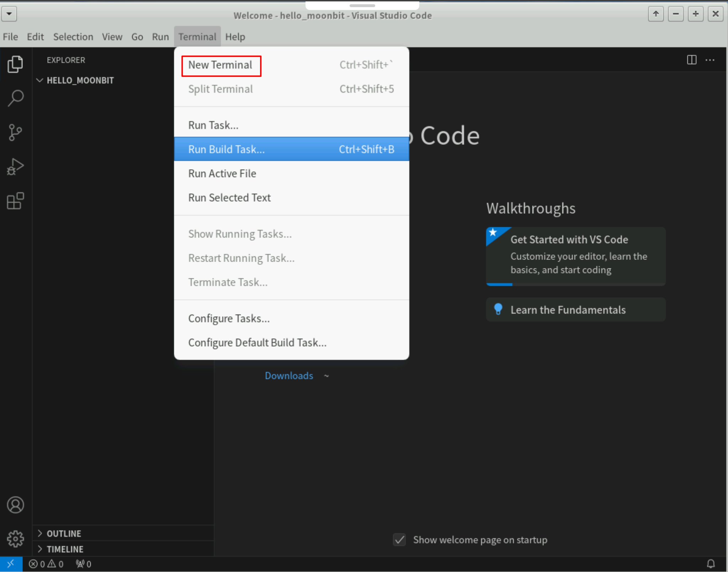Open the Search view in activity bar
Image resolution: width=728 pixels, height=572 pixels.
[x=15, y=98]
